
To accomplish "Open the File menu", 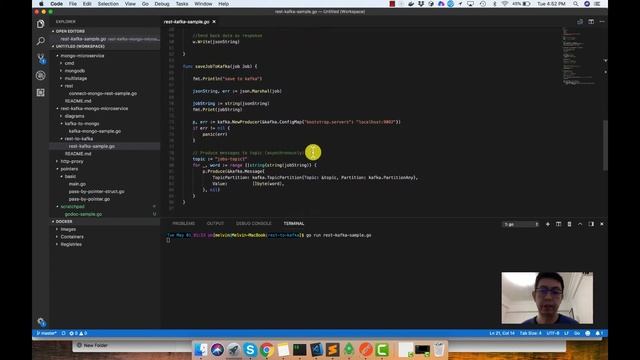I will point(73,4).
